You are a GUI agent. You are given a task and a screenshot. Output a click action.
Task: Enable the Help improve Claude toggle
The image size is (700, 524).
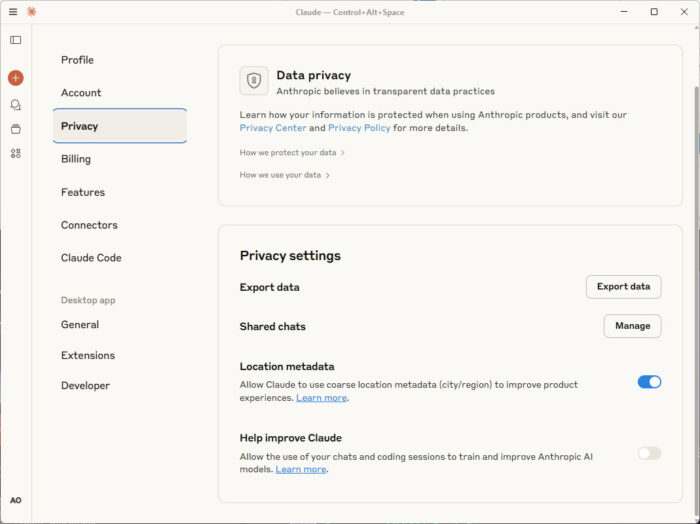[649, 453]
